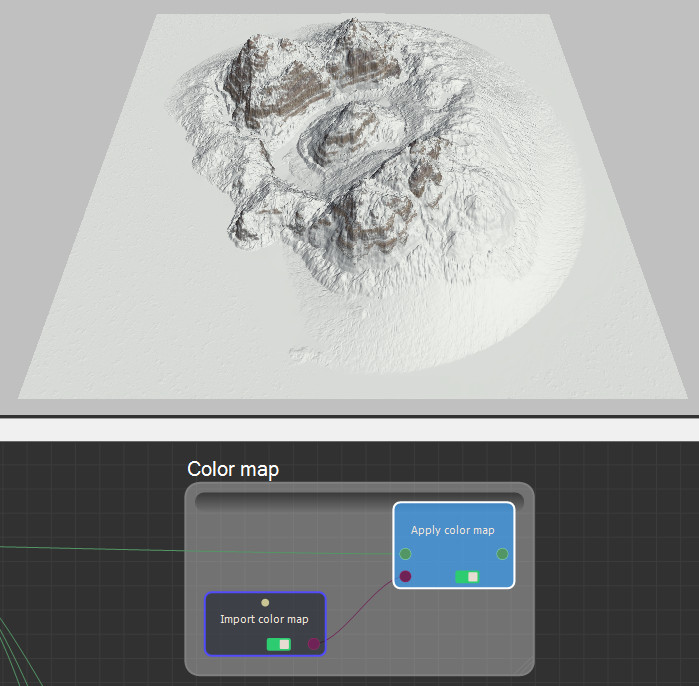Click the yellow dot atop Import color map node
Image resolution: width=699 pixels, height=686 pixels.
265,602
